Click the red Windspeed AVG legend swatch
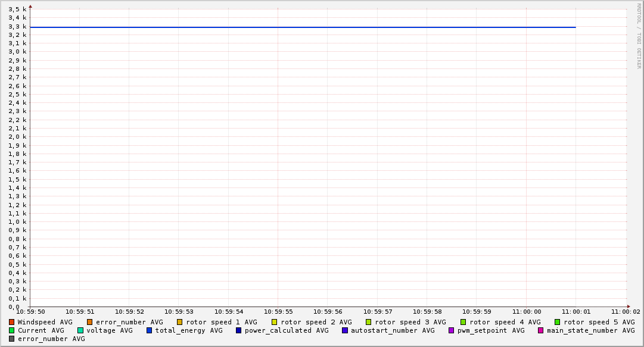 click(x=11, y=322)
